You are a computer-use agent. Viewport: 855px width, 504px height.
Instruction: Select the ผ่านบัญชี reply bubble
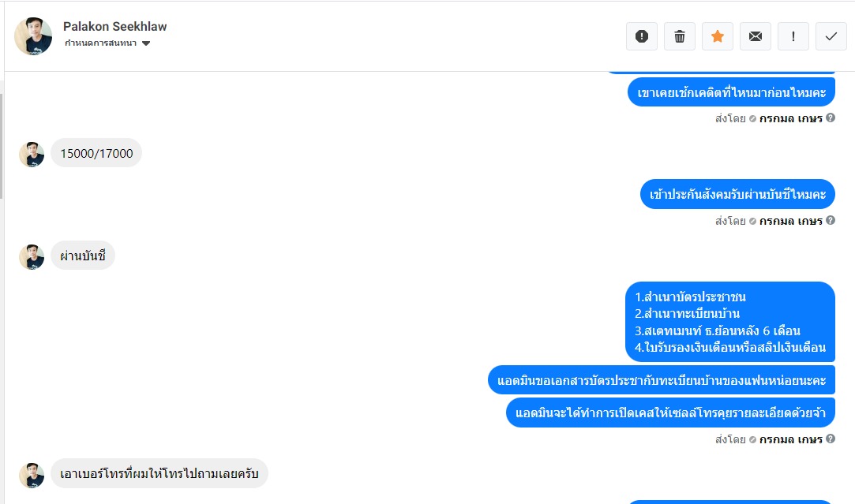(83, 256)
